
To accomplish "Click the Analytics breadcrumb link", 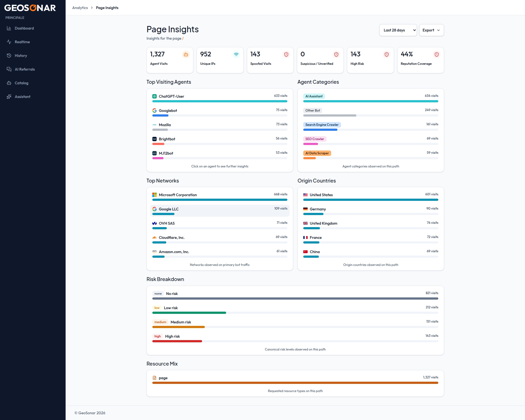I will pos(80,8).
